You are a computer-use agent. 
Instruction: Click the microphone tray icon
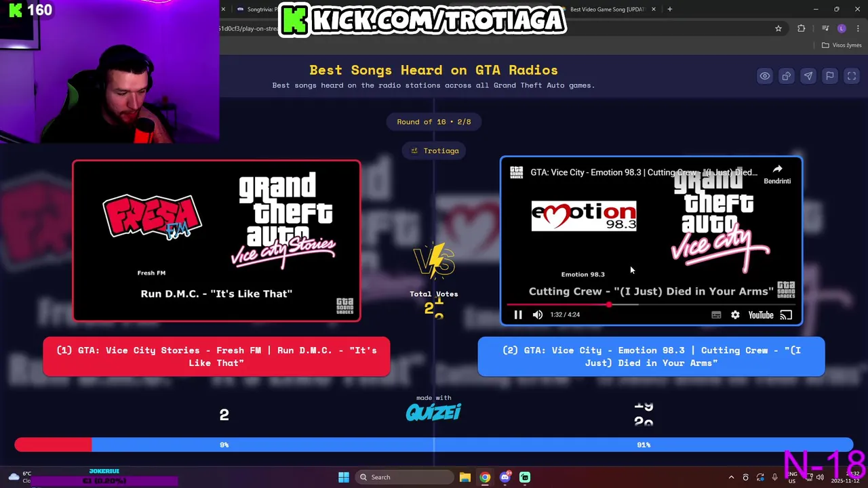point(774,477)
